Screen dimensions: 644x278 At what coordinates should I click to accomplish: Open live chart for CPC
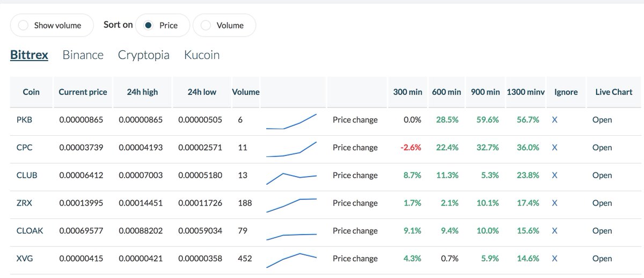[602, 148]
